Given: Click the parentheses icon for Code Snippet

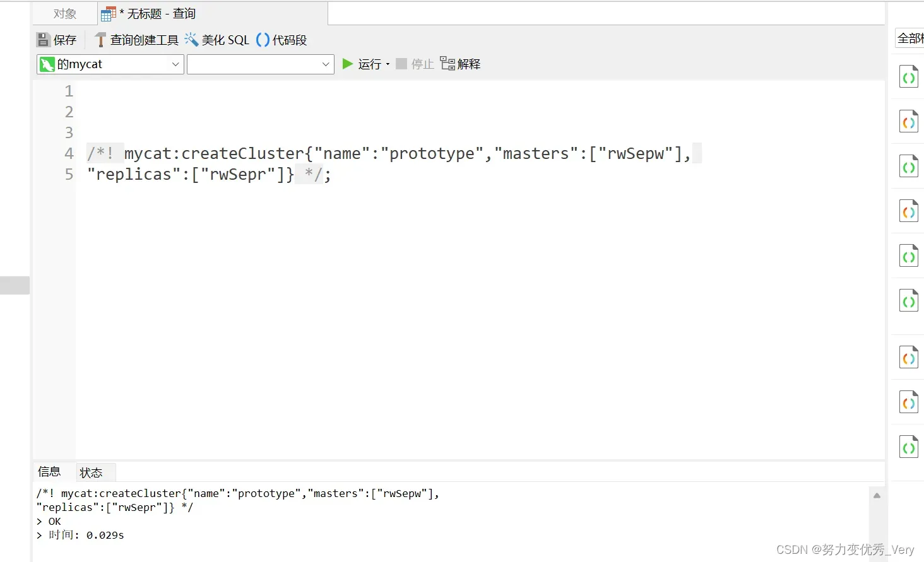Looking at the screenshot, I should (263, 40).
